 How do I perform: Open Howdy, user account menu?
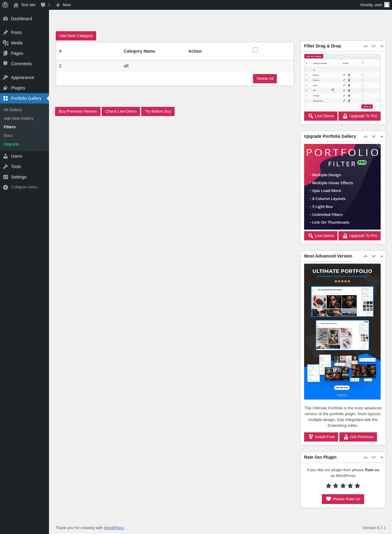[375, 5]
